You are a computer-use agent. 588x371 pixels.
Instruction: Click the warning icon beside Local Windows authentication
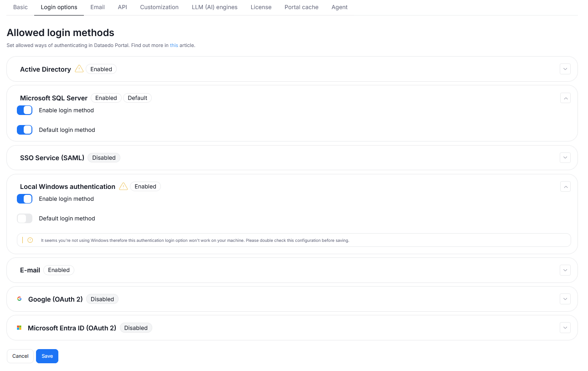123,186
